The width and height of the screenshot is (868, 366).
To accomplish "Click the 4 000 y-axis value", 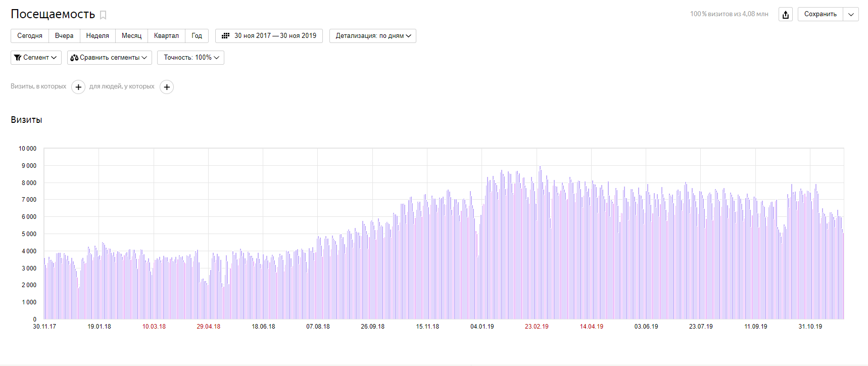I will (29, 251).
